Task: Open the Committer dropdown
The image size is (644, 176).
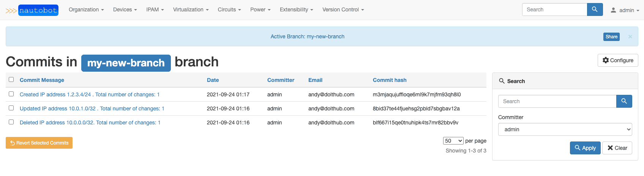Action: pyautogui.click(x=565, y=129)
